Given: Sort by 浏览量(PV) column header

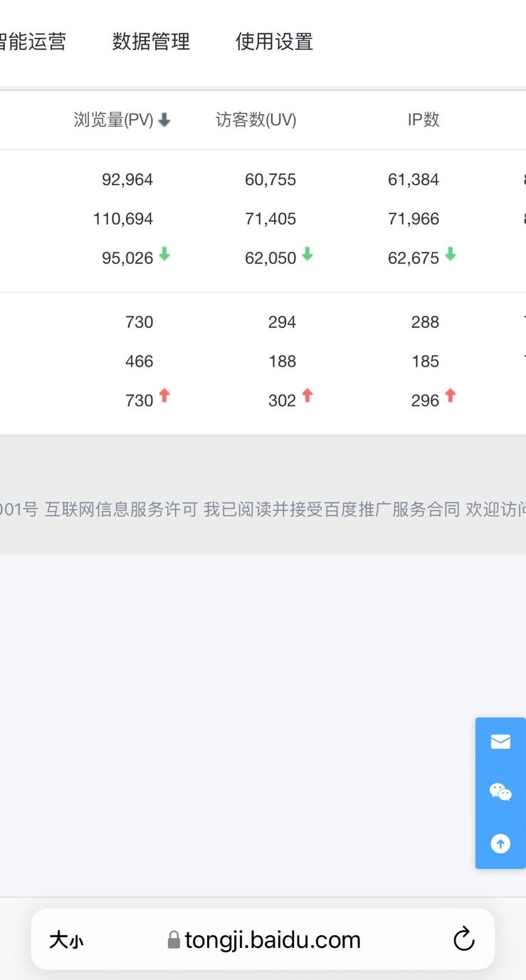Looking at the screenshot, I should tap(114, 120).
